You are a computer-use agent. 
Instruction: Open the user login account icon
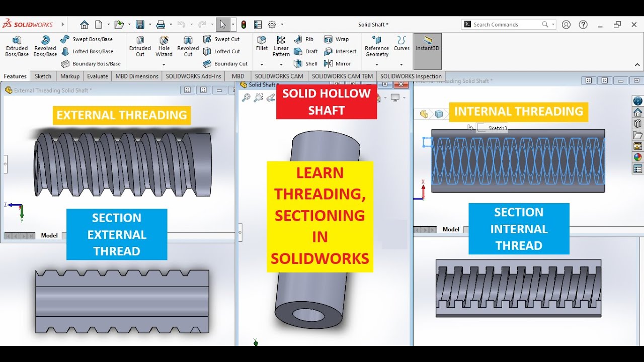[567, 24]
